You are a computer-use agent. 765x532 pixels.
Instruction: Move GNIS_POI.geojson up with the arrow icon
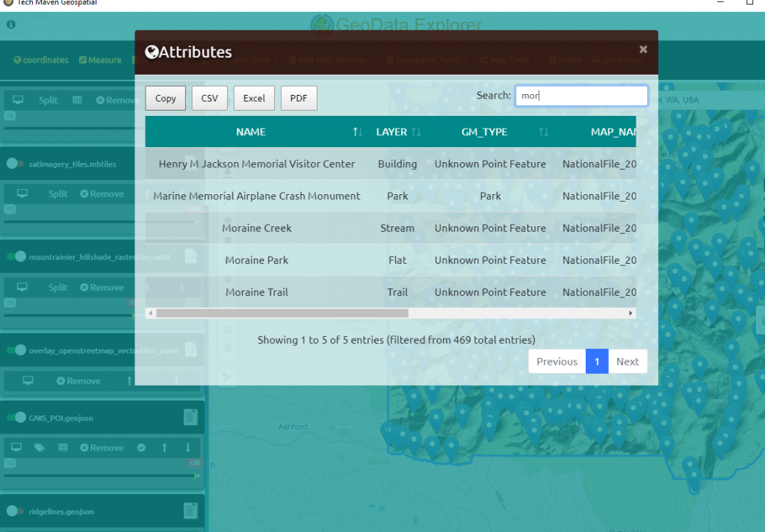point(164,448)
